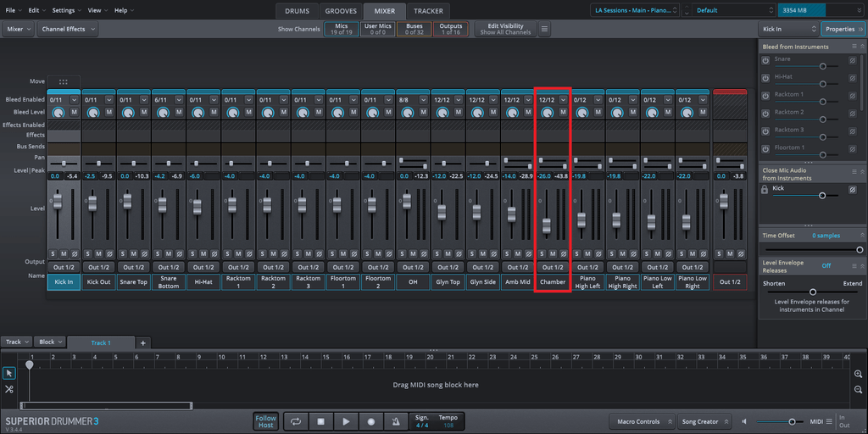Toggle phase invert on Kick In channel

pyautogui.click(x=75, y=253)
